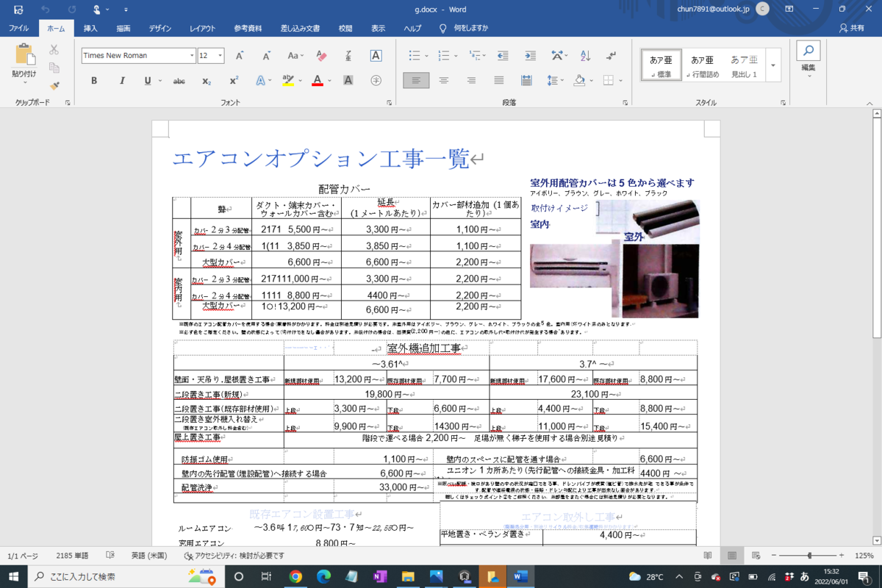Sort text with the A-Z sort icon

586,56
